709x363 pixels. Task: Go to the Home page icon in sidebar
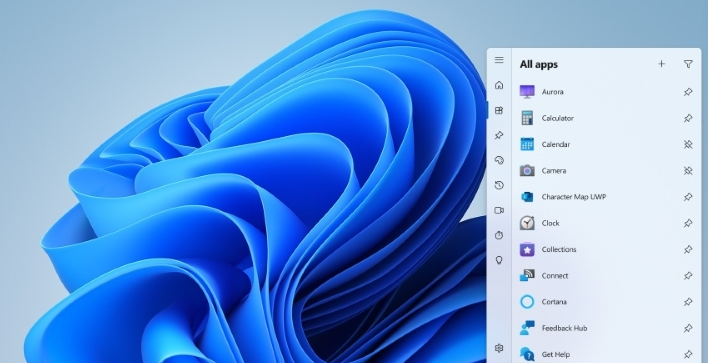pos(499,85)
